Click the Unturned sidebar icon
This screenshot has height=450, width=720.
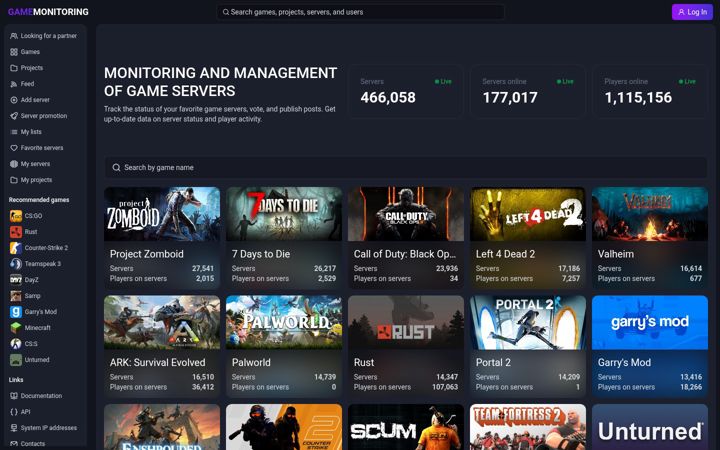(x=16, y=360)
